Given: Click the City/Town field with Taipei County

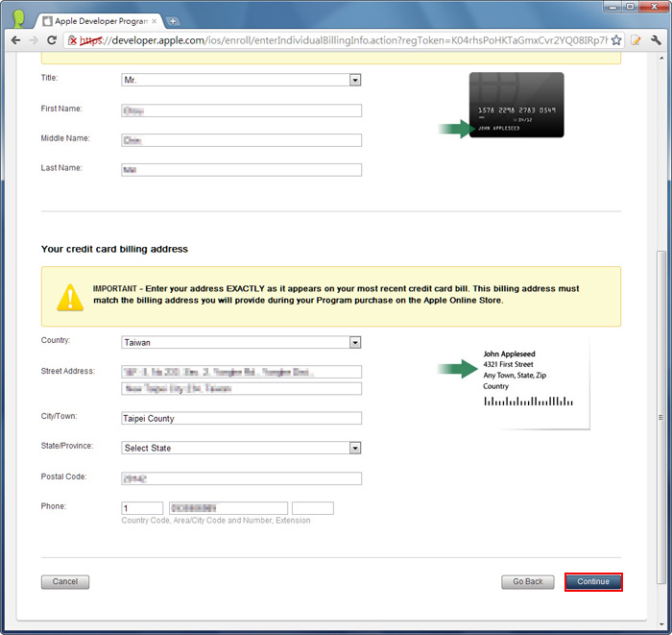Looking at the screenshot, I should tap(241, 418).
